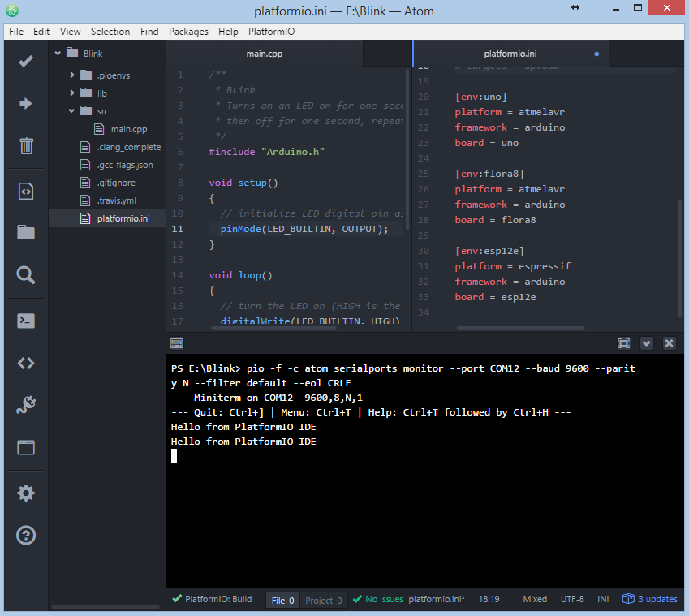This screenshot has width=689, height=616.
Task: Click the No Issues status indicator
Action: (378, 599)
